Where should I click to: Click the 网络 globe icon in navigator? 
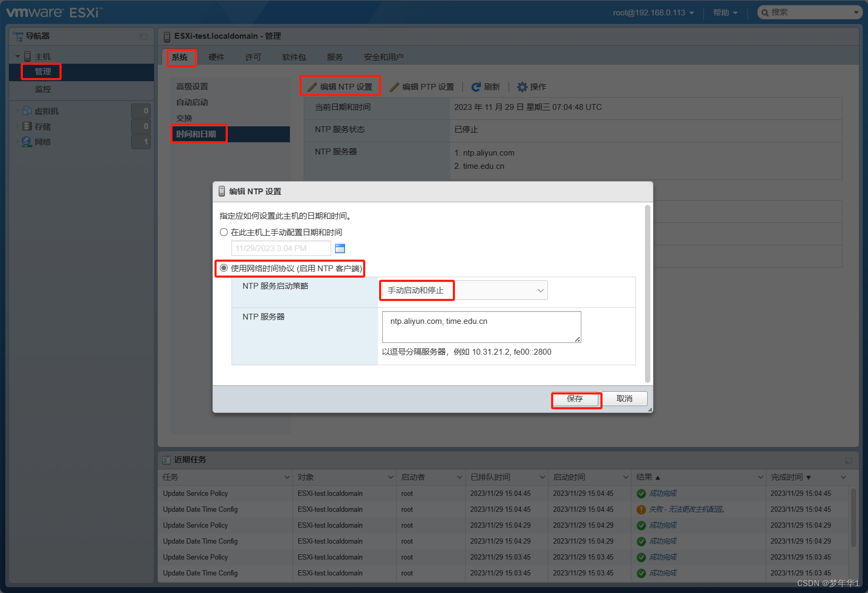(x=27, y=142)
